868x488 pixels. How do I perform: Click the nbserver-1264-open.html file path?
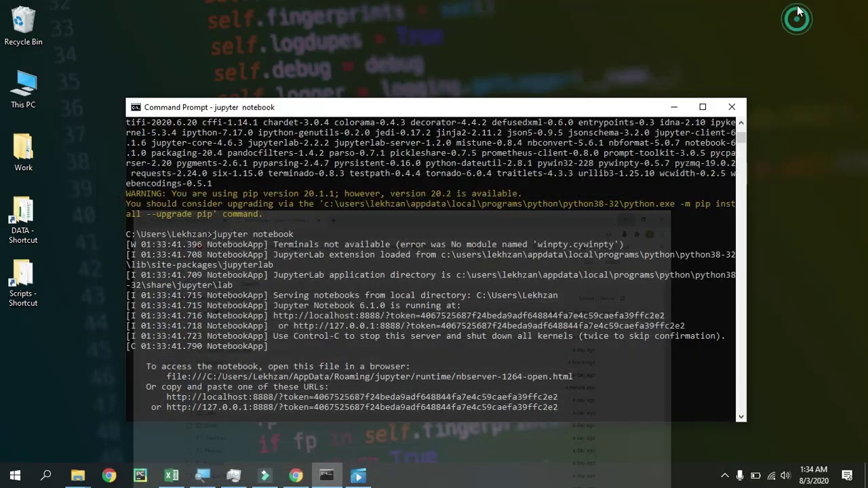pyautogui.click(x=370, y=377)
